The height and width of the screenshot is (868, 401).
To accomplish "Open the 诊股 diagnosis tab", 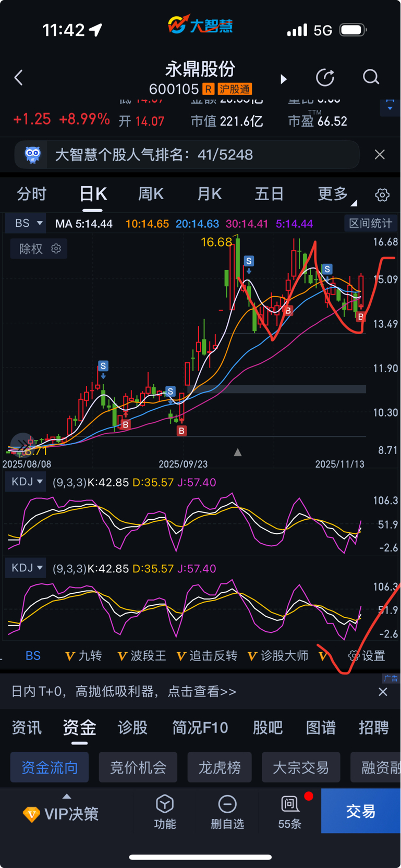I will (132, 727).
